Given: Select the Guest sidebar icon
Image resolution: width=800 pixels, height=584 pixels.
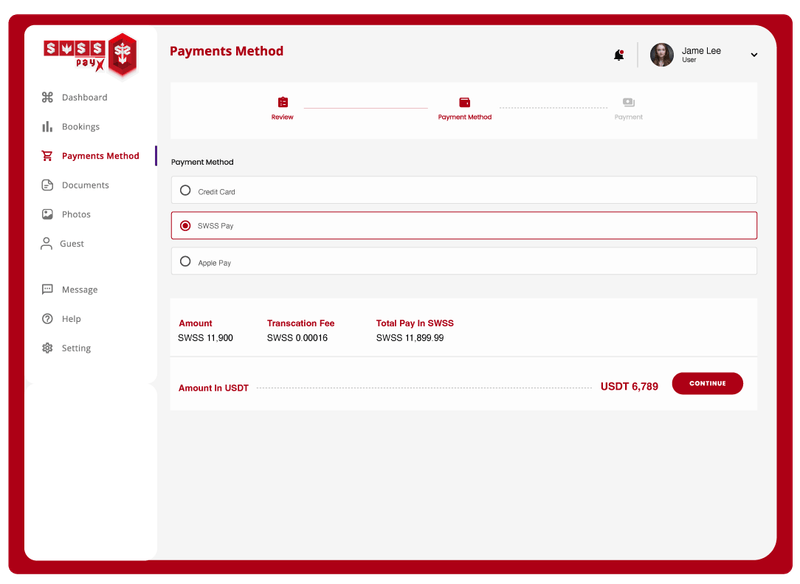Looking at the screenshot, I should click(45, 243).
